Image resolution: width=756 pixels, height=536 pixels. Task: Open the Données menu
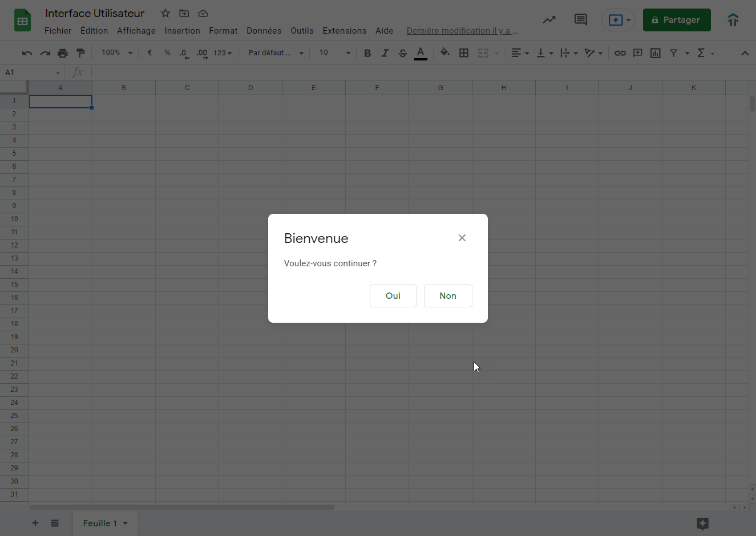click(264, 31)
